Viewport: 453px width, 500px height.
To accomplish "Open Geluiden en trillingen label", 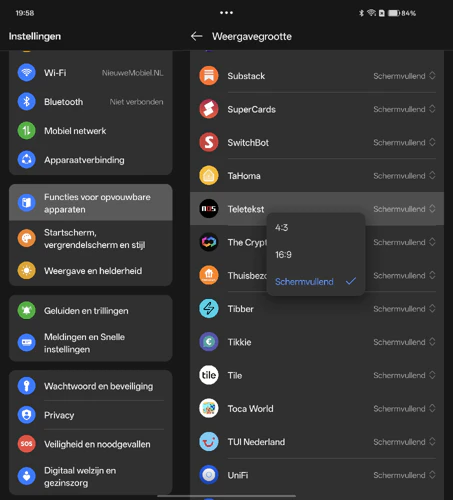I will coord(86,311).
